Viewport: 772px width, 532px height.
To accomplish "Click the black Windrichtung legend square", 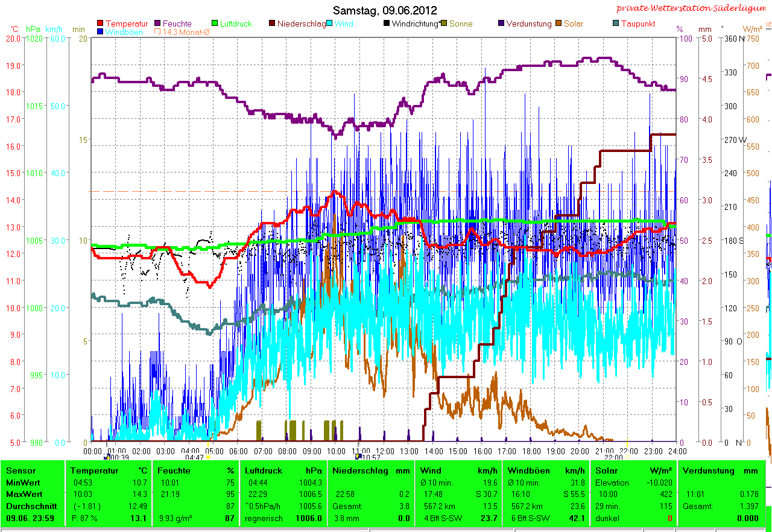I will (x=387, y=24).
